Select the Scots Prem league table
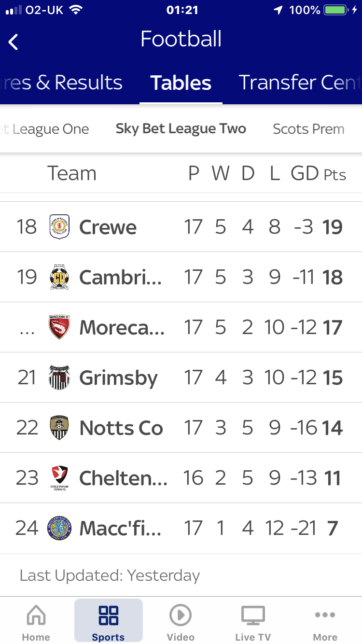 click(x=308, y=129)
